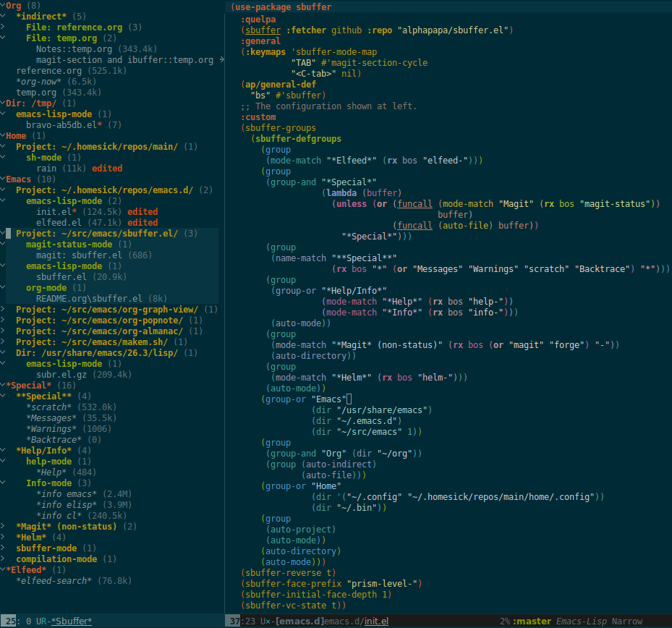
Task: Select the *info elisp* (3.9M) buffer
Action: [84, 504]
